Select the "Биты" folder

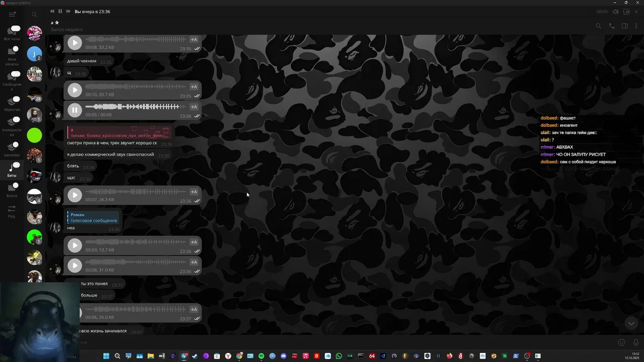[12, 169]
